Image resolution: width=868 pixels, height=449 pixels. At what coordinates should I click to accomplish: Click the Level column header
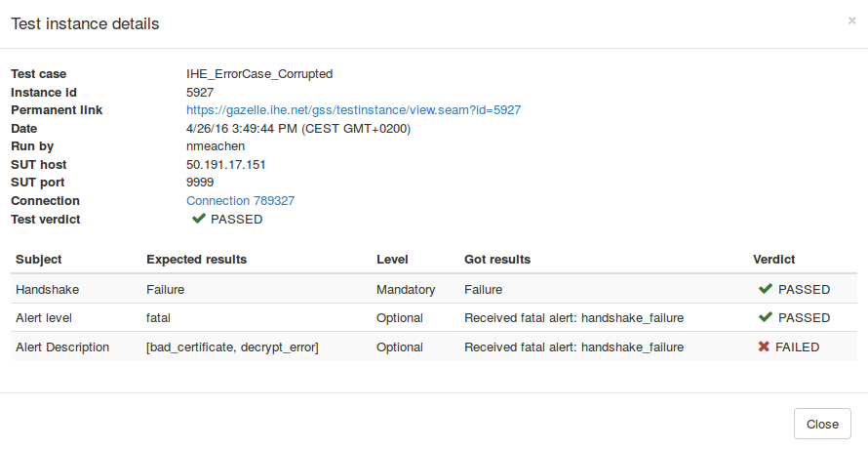392,260
